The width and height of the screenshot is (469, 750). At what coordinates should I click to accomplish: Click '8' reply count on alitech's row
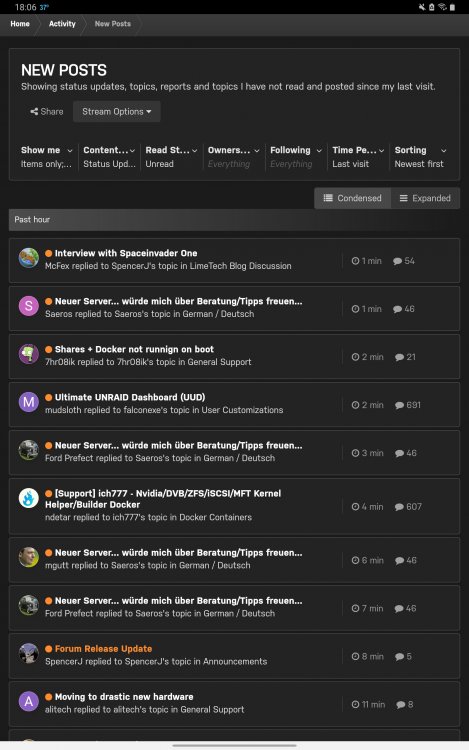(410, 704)
